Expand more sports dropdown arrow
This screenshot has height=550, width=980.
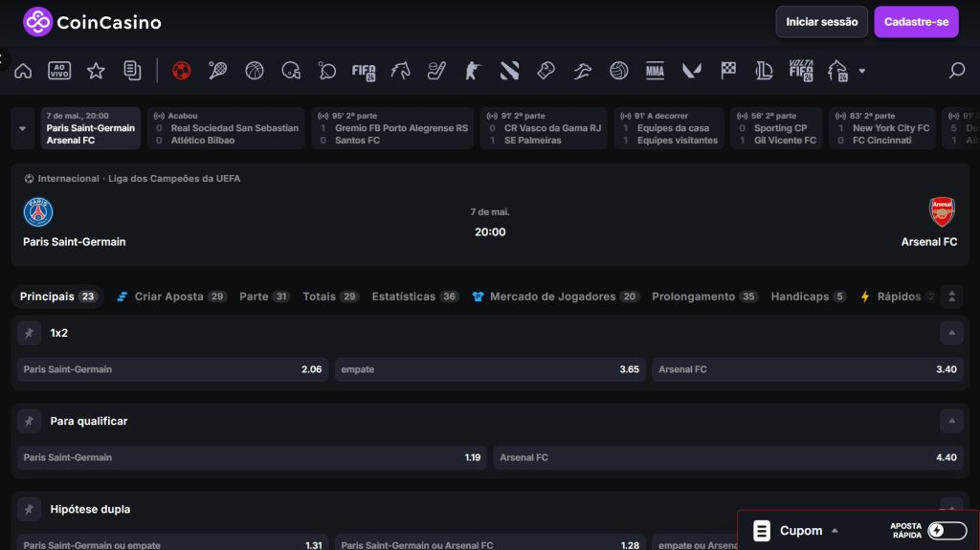click(x=862, y=71)
